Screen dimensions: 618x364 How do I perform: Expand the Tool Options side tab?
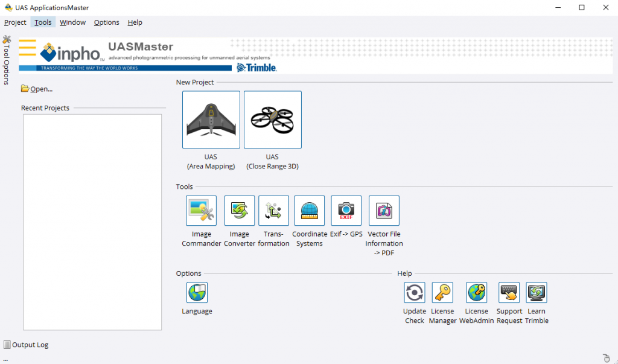coord(7,60)
